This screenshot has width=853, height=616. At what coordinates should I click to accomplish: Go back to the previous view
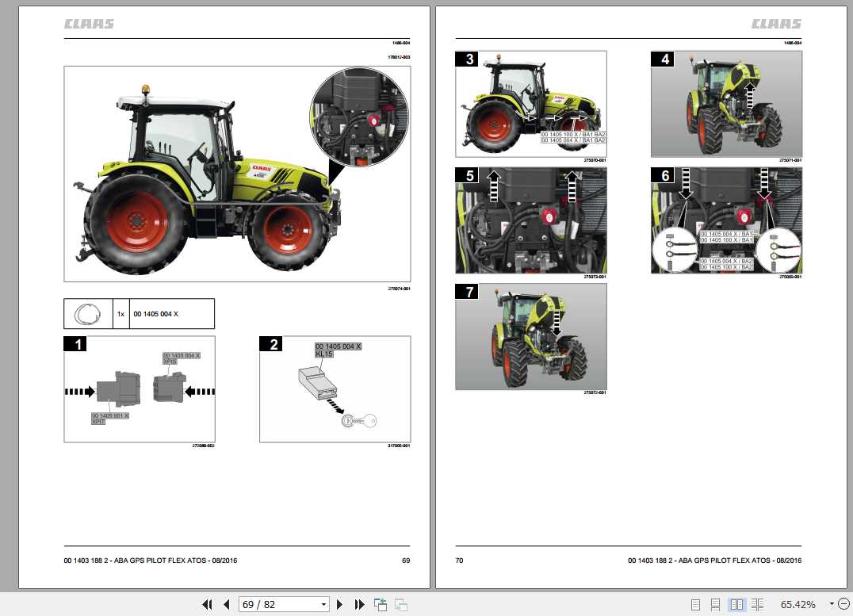[381, 604]
